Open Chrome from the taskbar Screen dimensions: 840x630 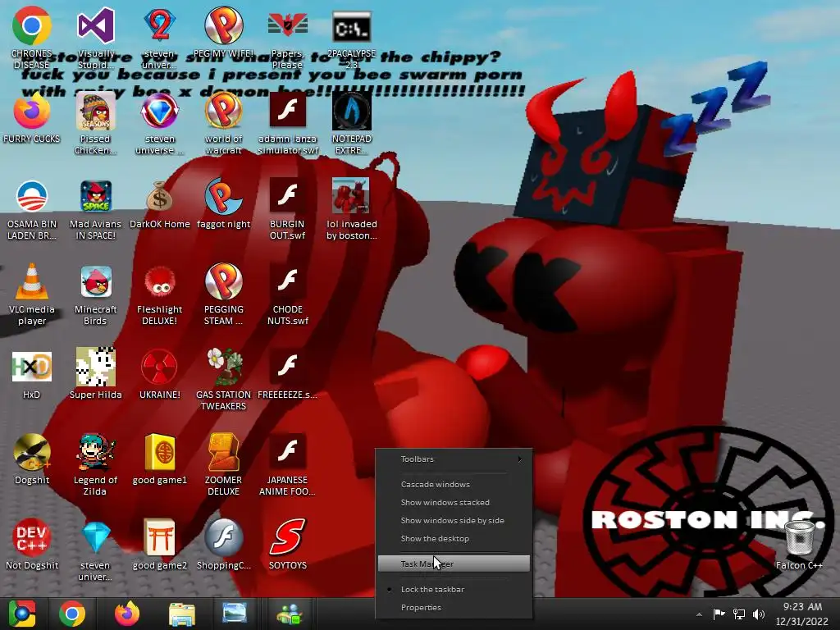pyautogui.click(x=72, y=614)
